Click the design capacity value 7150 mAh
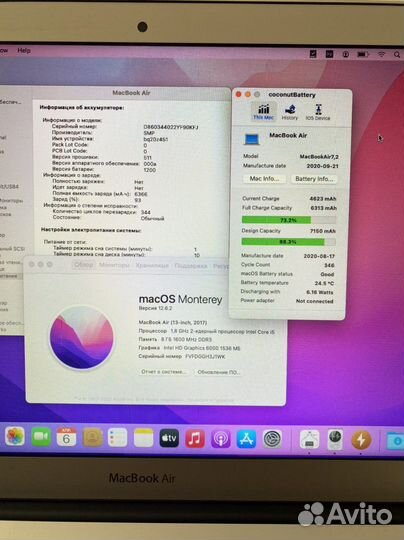The image size is (404, 540). [323, 231]
